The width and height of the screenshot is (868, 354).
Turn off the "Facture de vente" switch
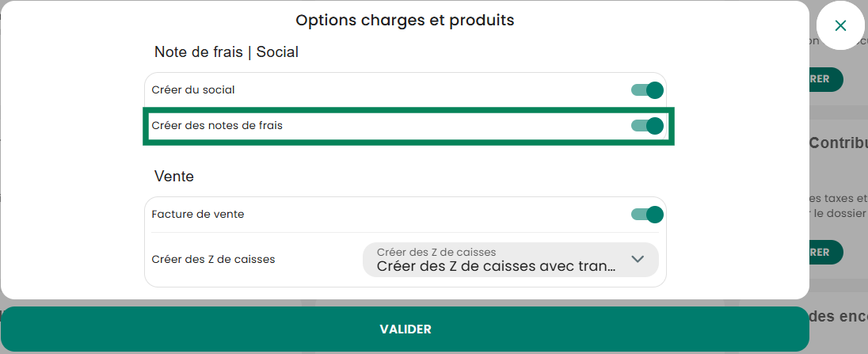coord(647,215)
